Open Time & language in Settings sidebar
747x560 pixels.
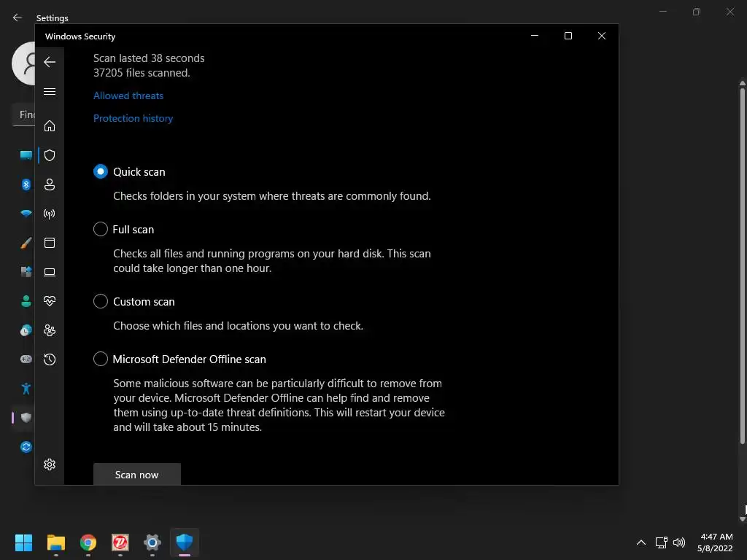[x=26, y=330]
